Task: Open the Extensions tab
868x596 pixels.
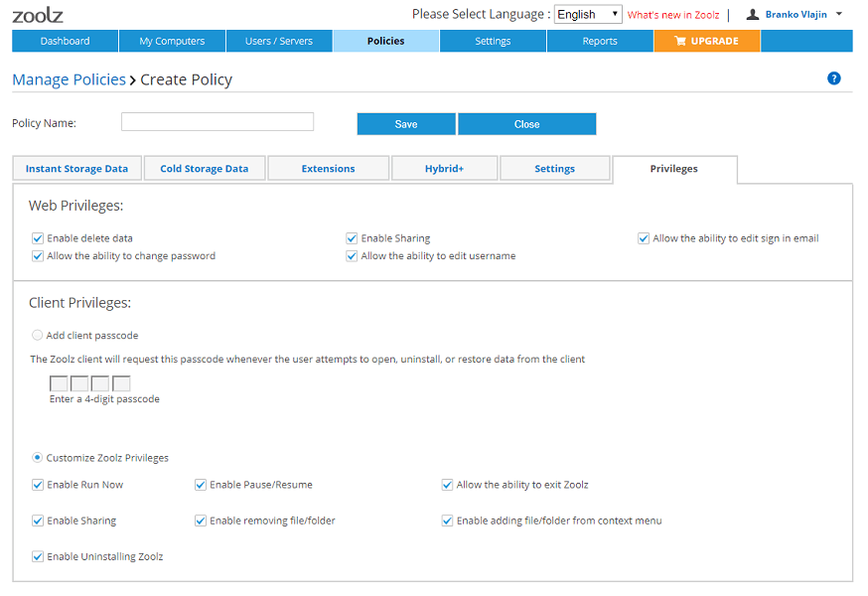Action: (x=329, y=169)
